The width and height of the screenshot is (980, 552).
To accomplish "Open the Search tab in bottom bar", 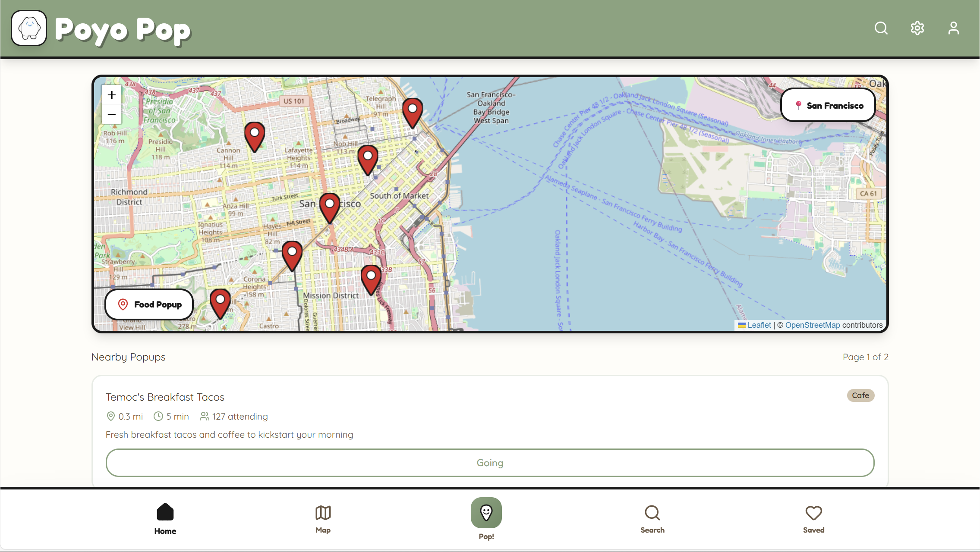I will (x=652, y=518).
